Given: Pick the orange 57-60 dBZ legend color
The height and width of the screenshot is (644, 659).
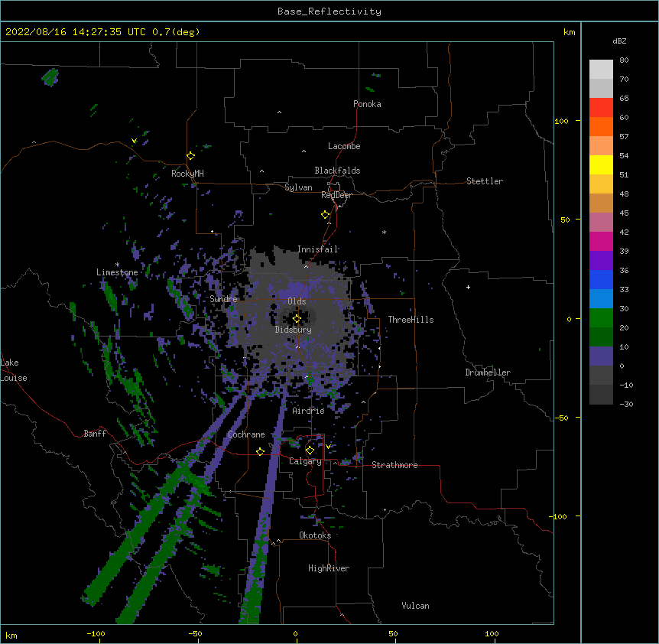Looking at the screenshot, I should pyautogui.click(x=601, y=126).
